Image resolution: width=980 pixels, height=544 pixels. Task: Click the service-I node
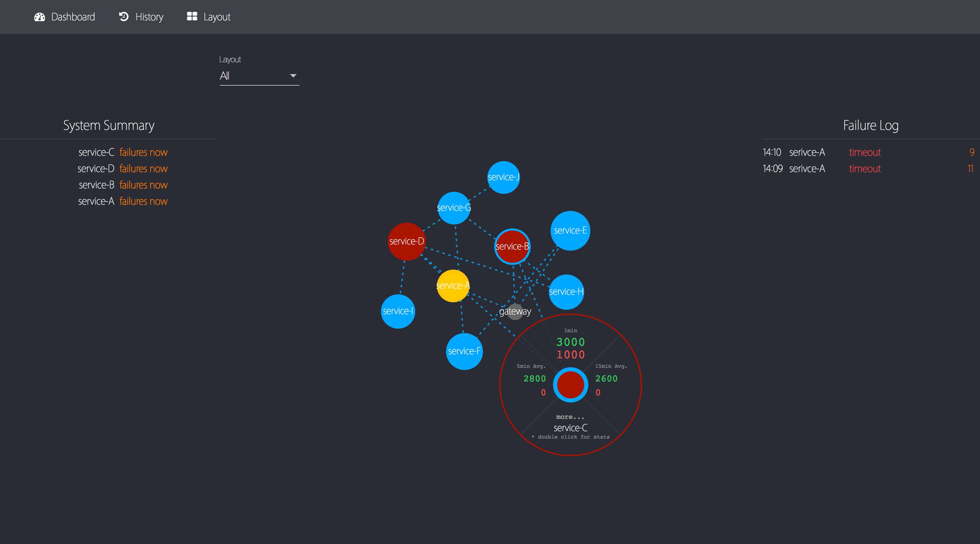pos(397,311)
